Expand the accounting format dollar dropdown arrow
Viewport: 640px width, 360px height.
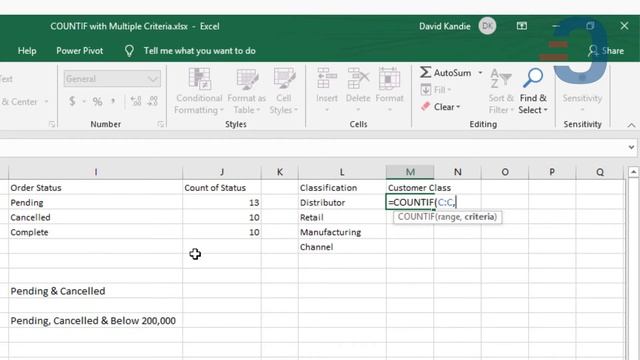[84, 101]
